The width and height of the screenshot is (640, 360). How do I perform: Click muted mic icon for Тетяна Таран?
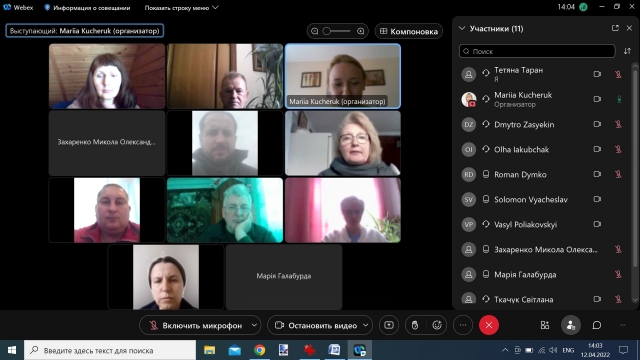(618, 74)
